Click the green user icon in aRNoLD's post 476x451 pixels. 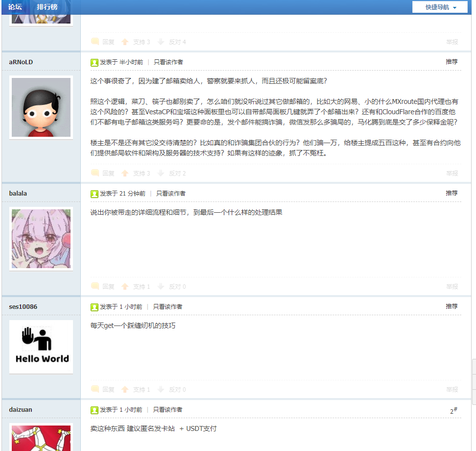pyautogui.click(x=95, y=62)
